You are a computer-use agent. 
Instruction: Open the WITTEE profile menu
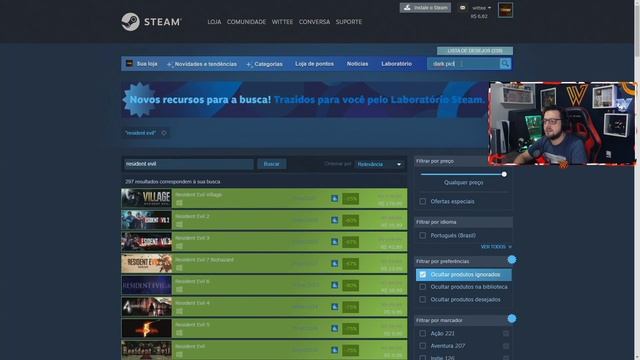pos(282,22)
